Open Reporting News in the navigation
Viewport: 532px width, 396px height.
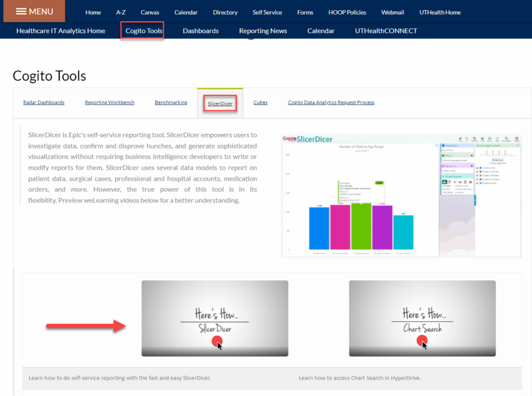[x=263, y=31]
